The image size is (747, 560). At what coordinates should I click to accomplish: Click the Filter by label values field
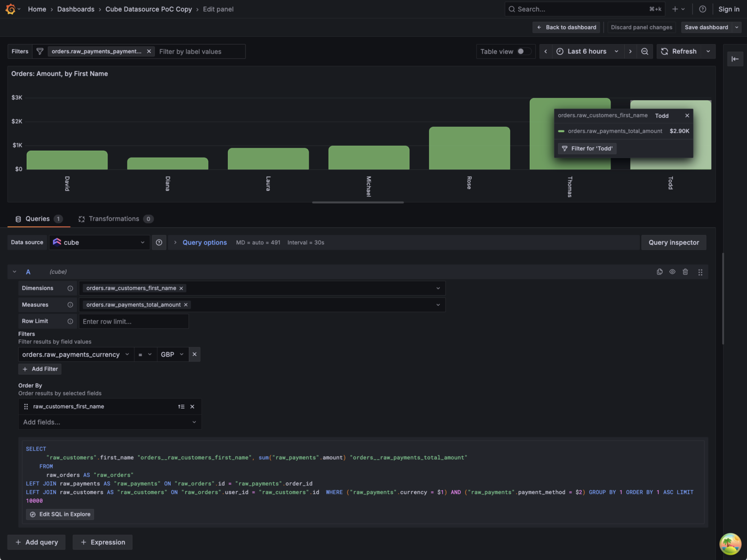200,52
